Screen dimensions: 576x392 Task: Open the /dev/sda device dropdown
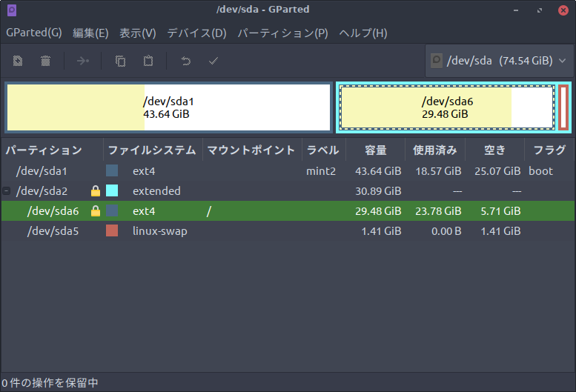(499, 61)
